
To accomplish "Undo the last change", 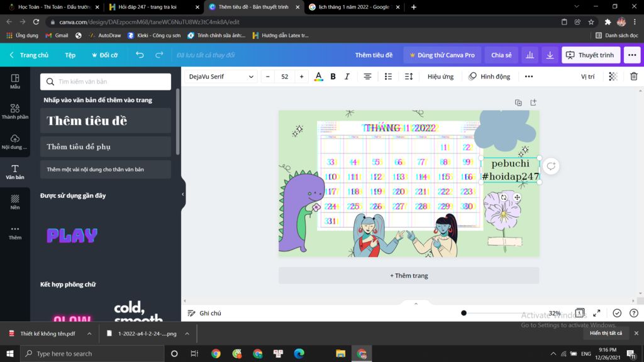I will (140, 55).
